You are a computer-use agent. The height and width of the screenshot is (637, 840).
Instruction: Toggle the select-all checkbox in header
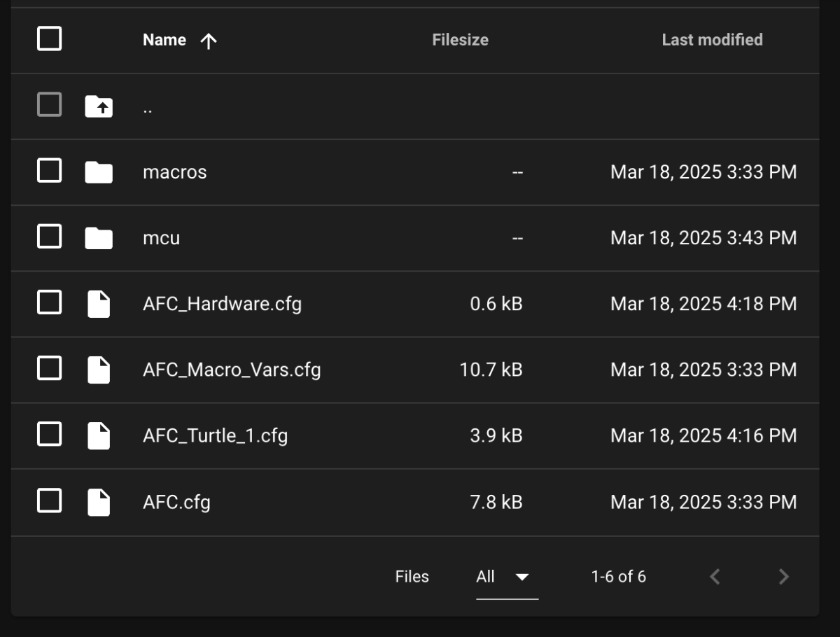pos(49,39)
